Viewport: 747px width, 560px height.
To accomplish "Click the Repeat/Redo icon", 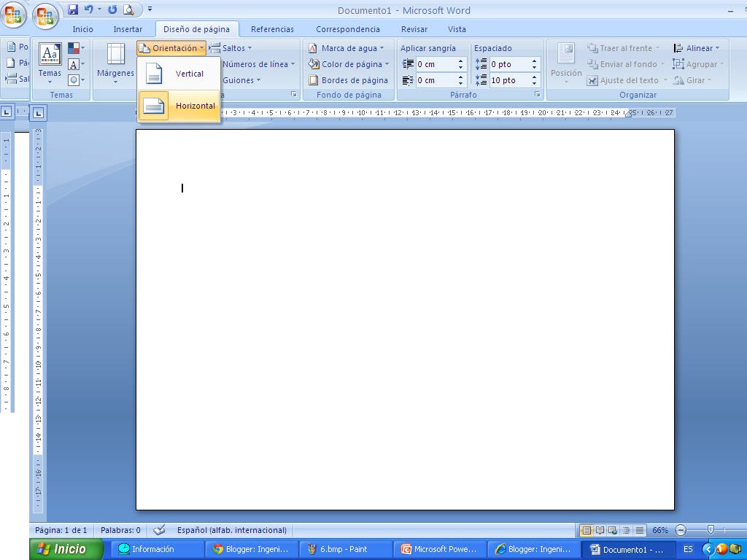I will [112, 9].
